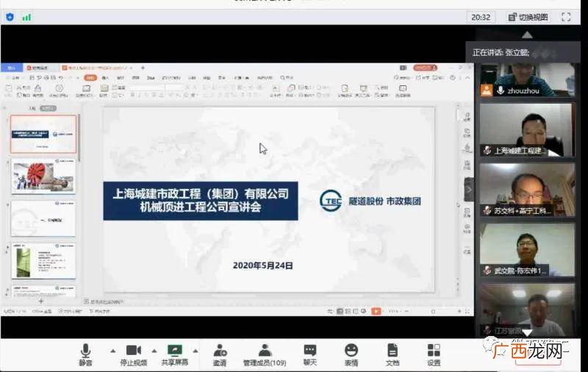The image size is (588, 372).
Task: Click the WPS orange login button
Action: pyautogui.click(x=426, y=68)
